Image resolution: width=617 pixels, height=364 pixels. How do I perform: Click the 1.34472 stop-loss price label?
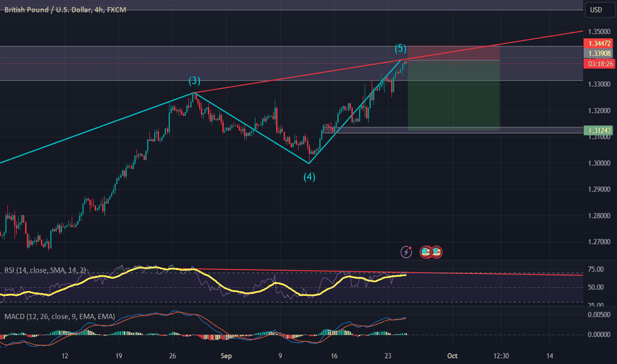[600, 43]
